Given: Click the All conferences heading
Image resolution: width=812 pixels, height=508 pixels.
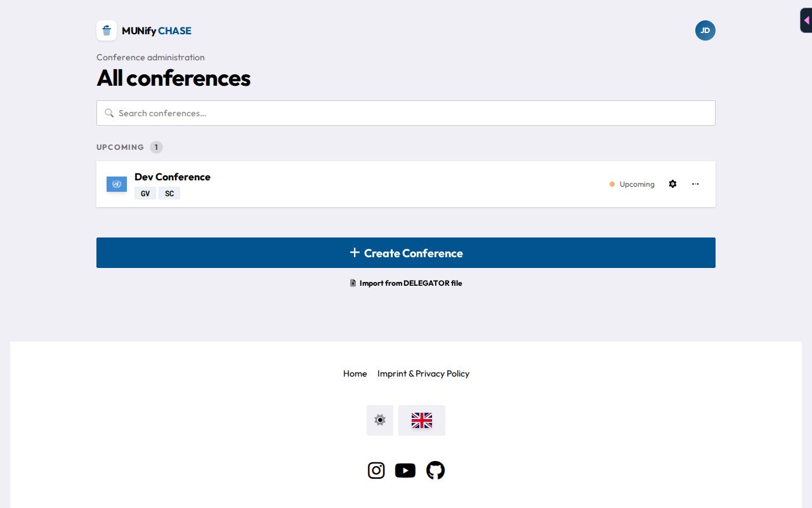Looking at the screenshot, I should pyautogui.click(x=173, y=78).
